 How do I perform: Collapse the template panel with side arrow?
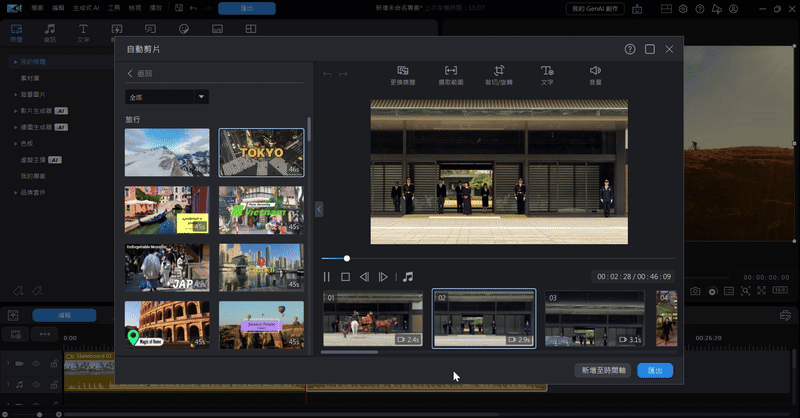click(318, 209)
